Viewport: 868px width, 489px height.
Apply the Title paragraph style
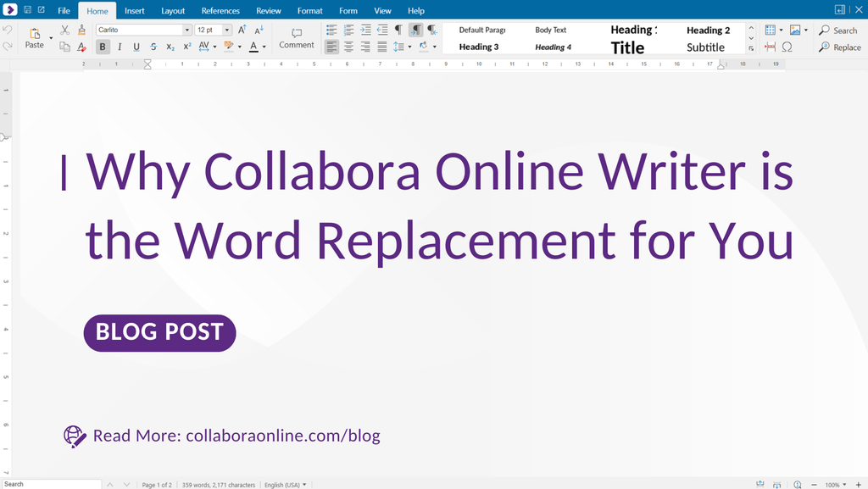pyautogui.click(x=628, y=47)
